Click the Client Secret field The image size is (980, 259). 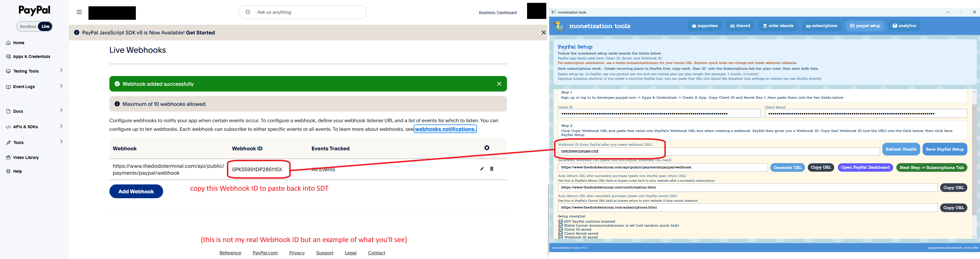pos(866,114)
